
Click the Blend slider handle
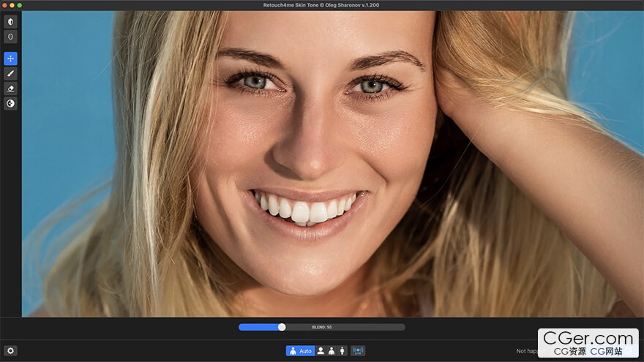[x=282, y=327]
